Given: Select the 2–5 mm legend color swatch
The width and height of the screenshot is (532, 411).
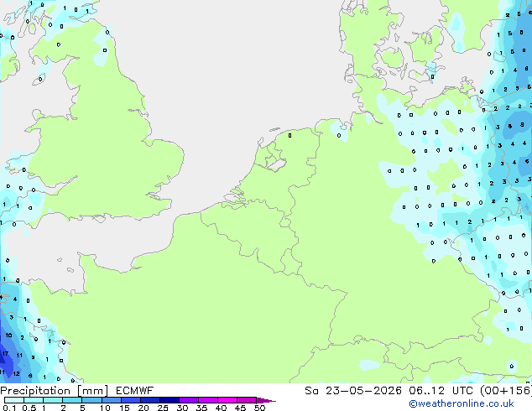Looking at the screenshot, I should (x=72, y=400).
